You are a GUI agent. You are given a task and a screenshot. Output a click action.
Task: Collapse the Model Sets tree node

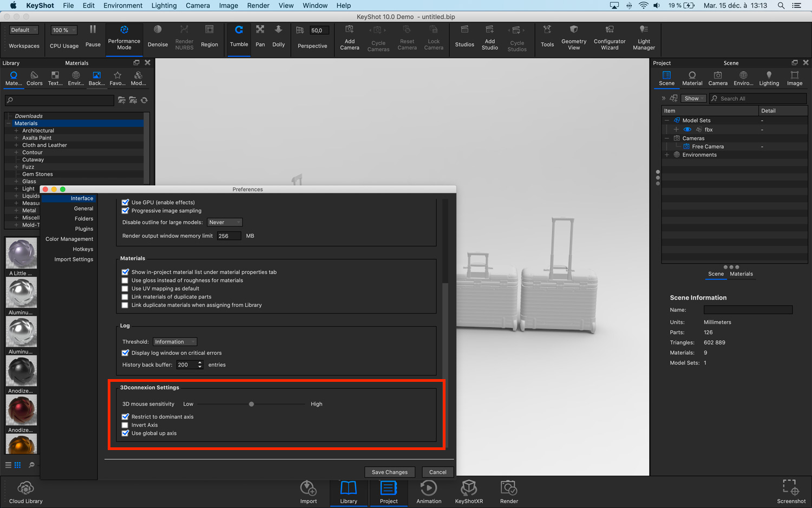point(667,120)
